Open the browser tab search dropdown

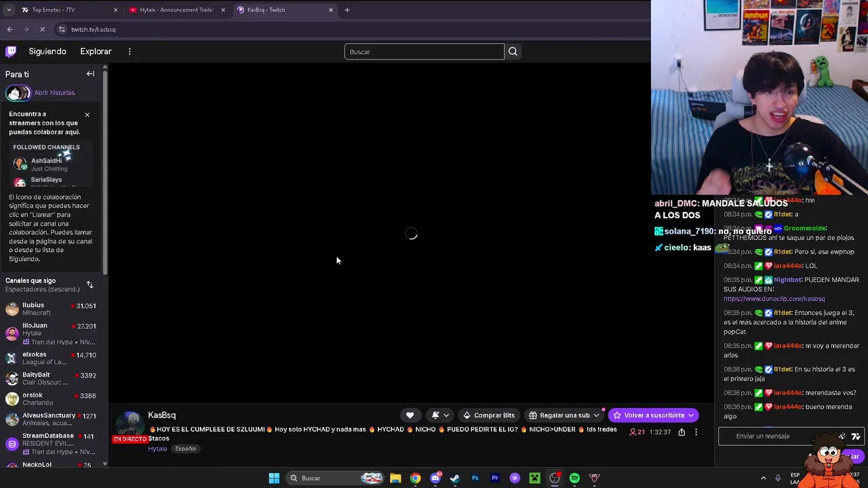(x=8, y=9)
